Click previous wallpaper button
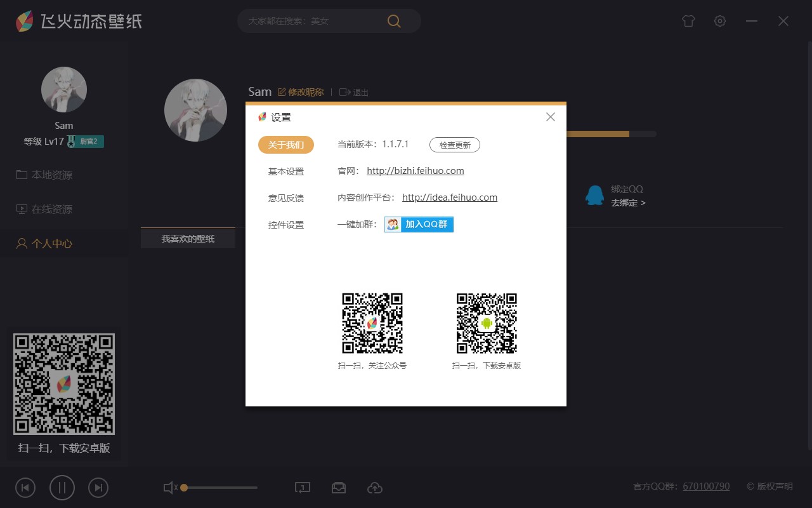 point(25,488)
